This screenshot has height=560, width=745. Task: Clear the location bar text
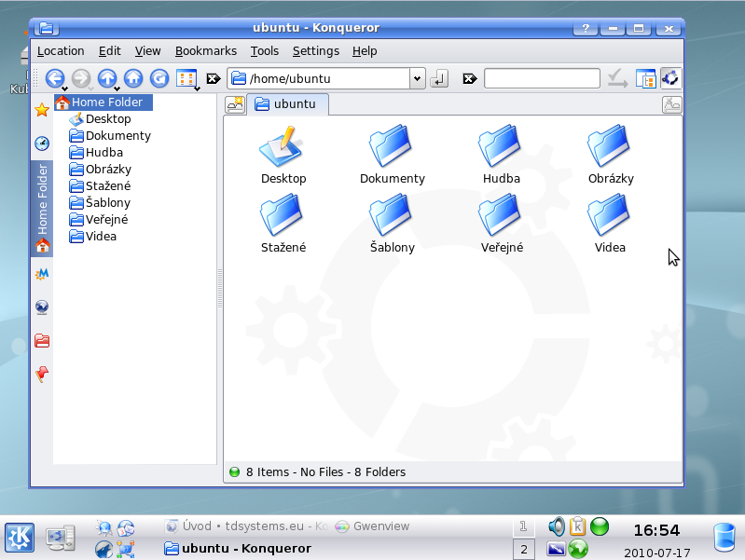[x=214, y=78]
